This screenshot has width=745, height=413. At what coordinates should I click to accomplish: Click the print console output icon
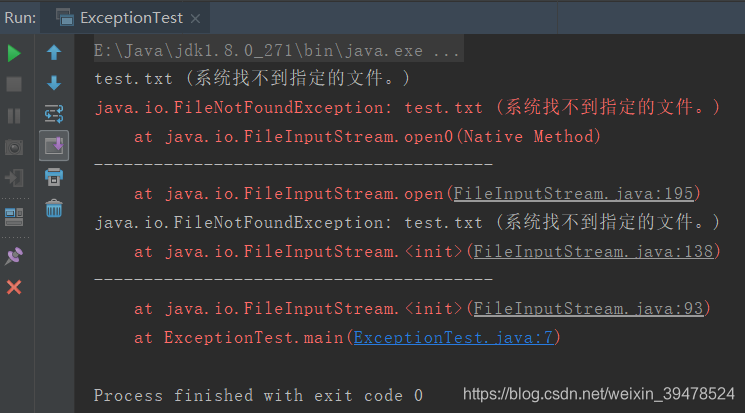coord(54,177)
